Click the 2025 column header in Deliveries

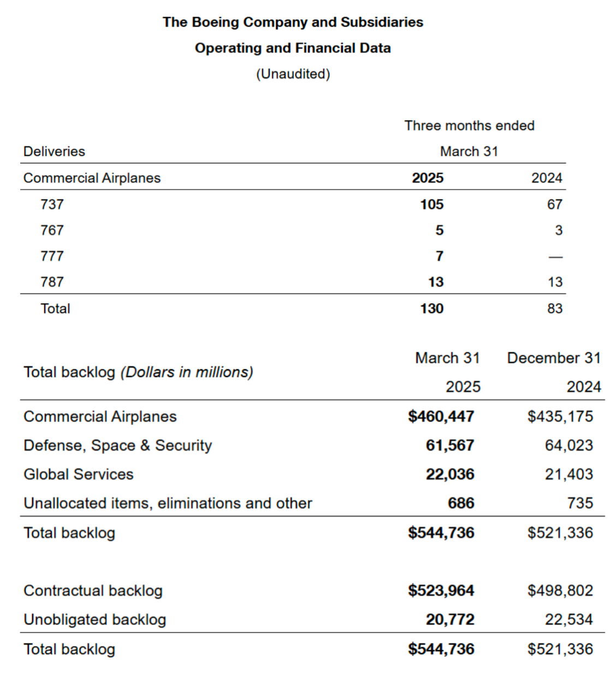pos(428,178)
